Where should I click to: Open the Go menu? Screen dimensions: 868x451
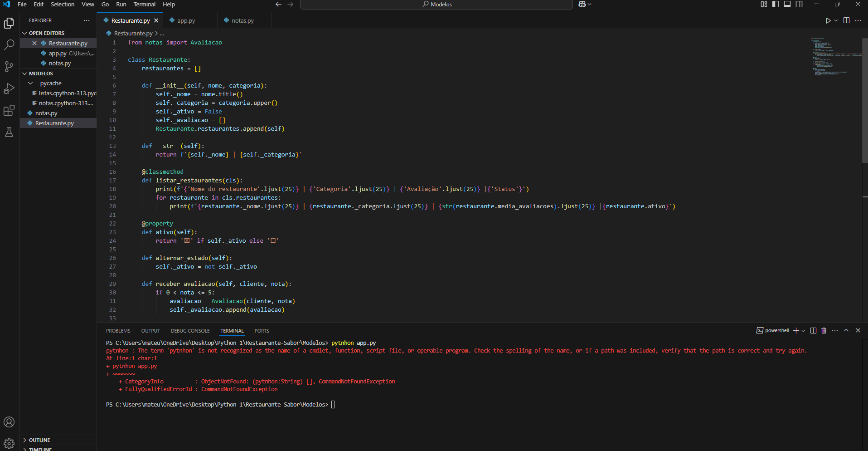[x=105, y=5]
